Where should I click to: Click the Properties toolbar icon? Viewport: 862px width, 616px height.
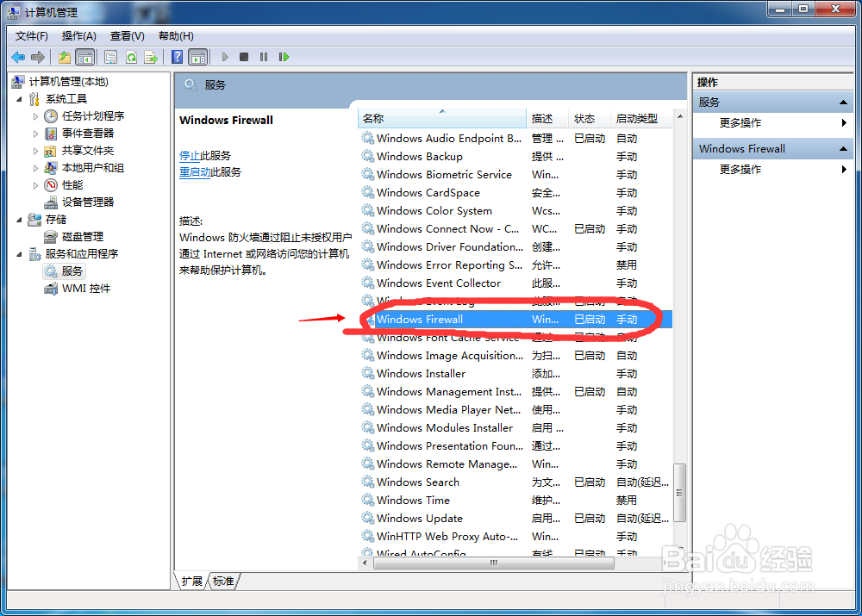(110, 57)
